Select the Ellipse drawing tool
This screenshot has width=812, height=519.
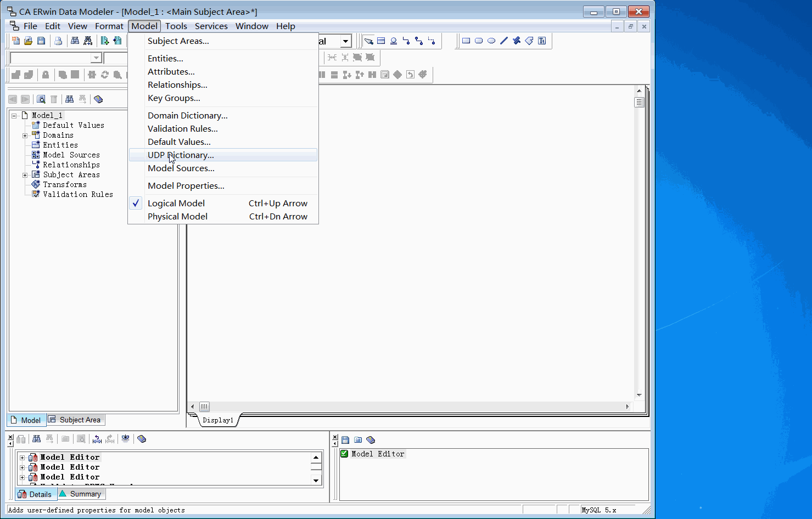pyautogui.click(x=491, y=41)
